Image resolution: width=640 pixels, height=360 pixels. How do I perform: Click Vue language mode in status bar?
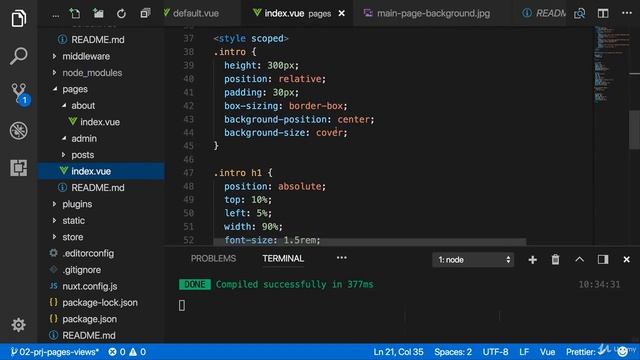coord(547,352)
